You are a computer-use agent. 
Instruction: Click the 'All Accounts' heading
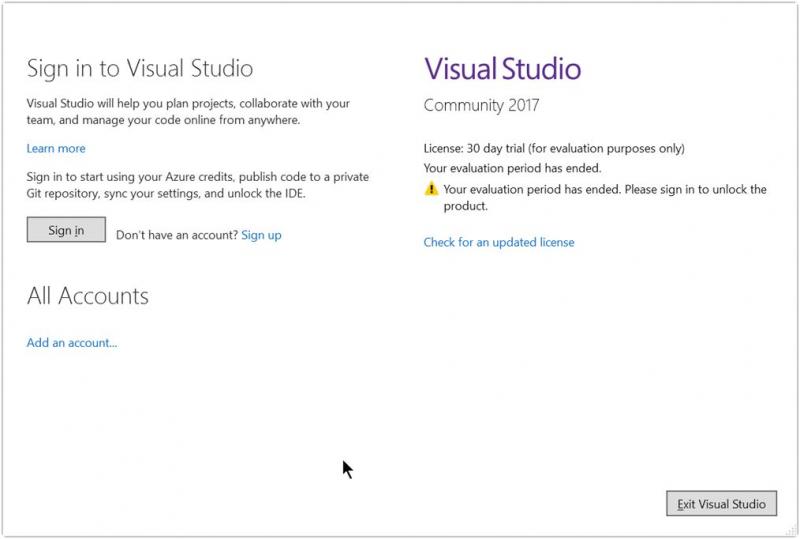coord(88,296)
